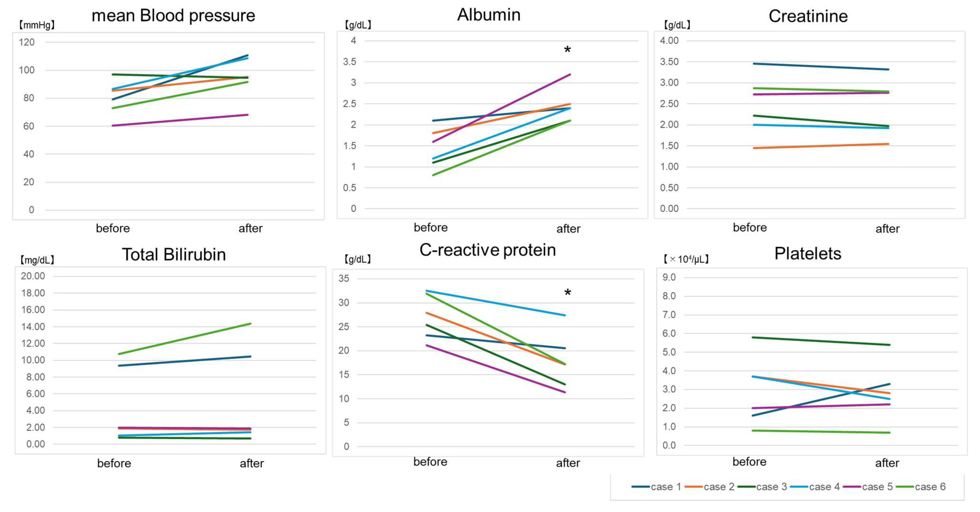The height and width of the screenshot is (512, 980).
Task: Click "after" under the Platelets chart
Action: [887, 463]
